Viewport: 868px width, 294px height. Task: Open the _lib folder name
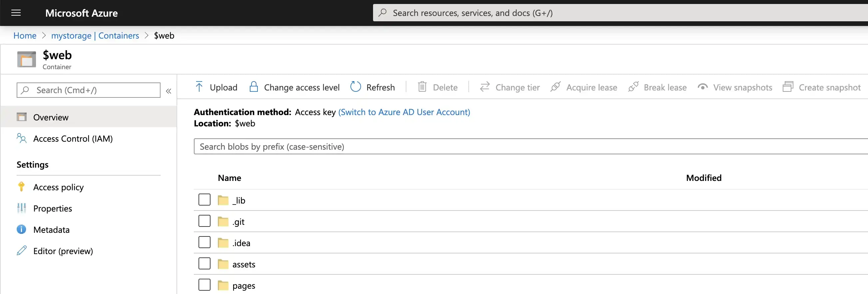[x=238, y=200]
